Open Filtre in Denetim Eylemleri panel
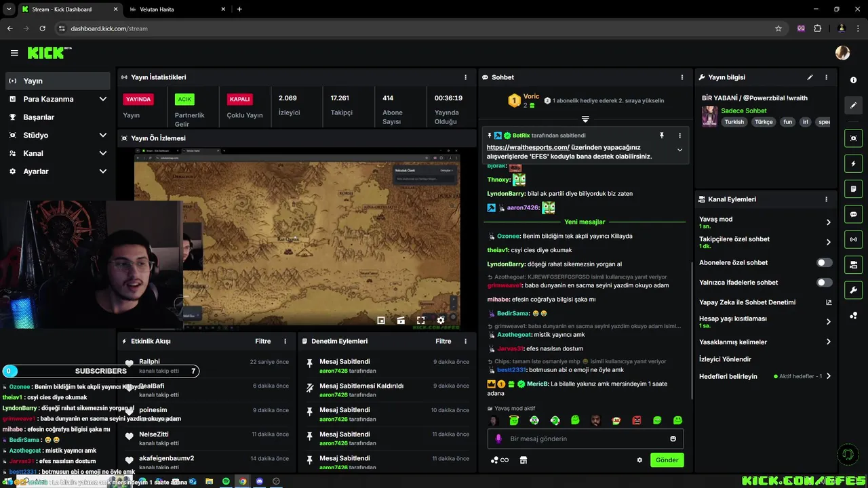868x488 pixels. coord(443,341)
